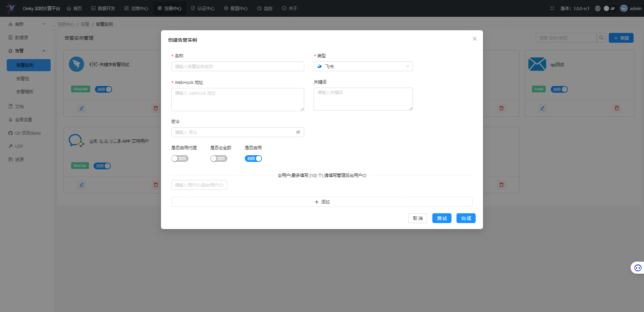Toggle 密令 password visibility eye
644x312 pixels.
coord(298,132)
